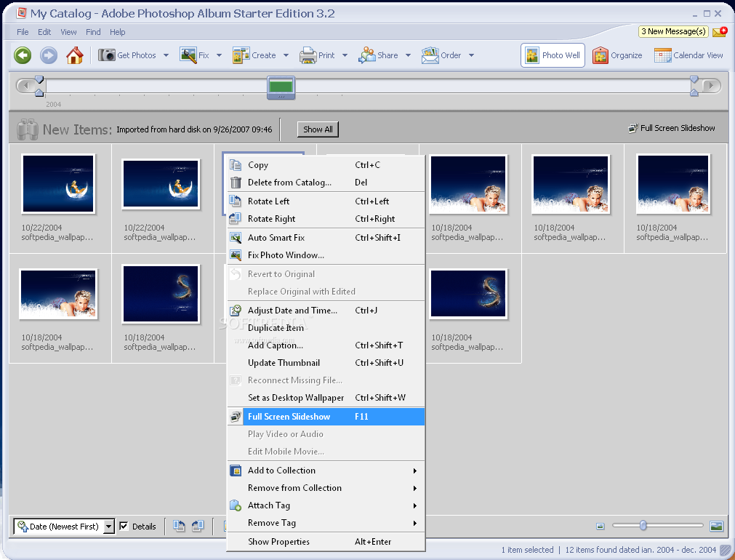Image resolution: width=735 pixels, height=560 pixels.
Task: Click the left timeline range endpoint marker
Action: 39,86
